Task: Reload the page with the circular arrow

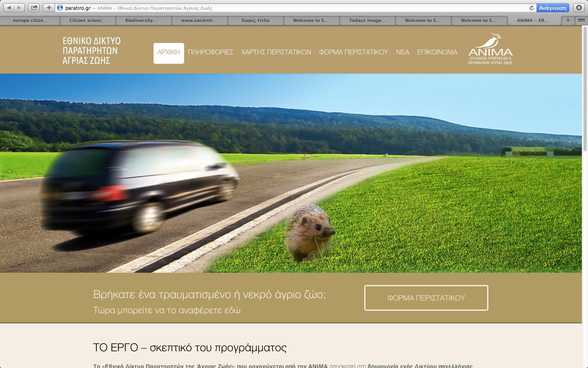Action: pyautogui.click(x=531, y=8)
